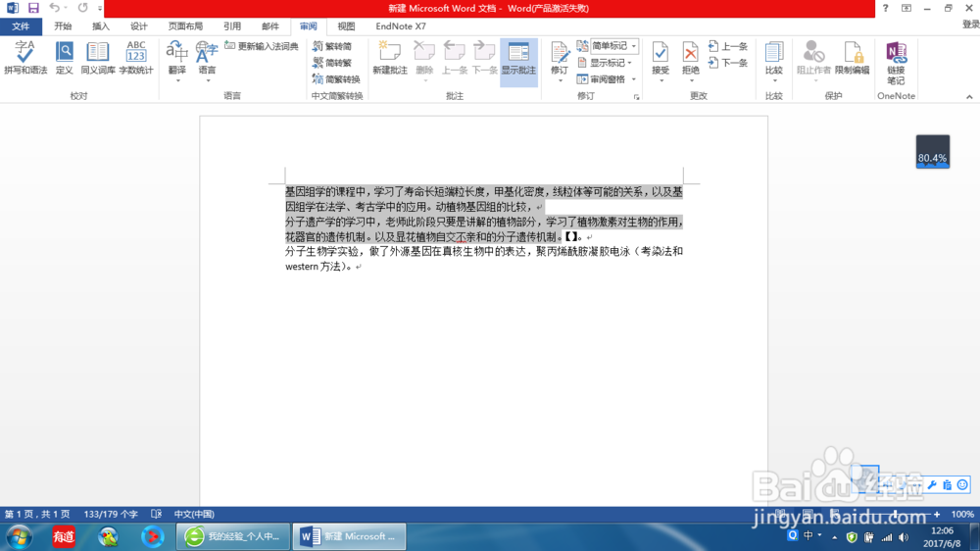Go to 上一条 previous change in 更改 group
Image resolution: width=980 pixels, height=551 pixels.
point(728,46)
